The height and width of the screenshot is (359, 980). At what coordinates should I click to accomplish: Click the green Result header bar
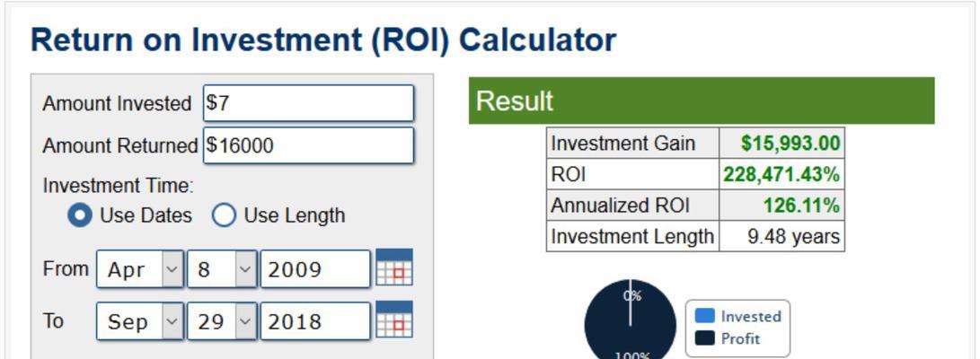702,101
